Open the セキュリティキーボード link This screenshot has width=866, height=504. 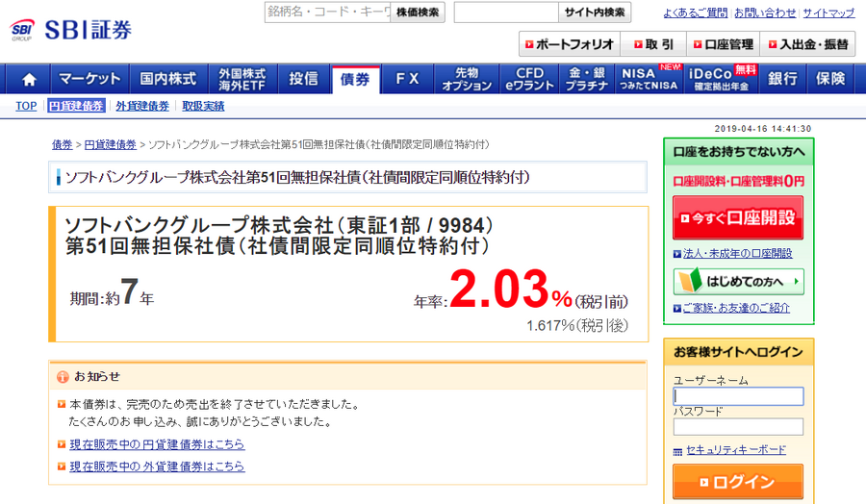(736, 450)
